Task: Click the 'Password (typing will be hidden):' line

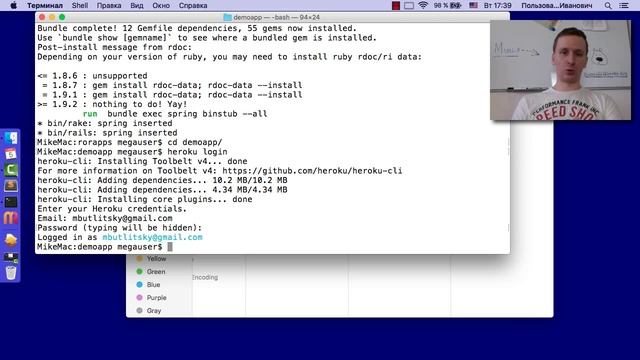Action: pyautogui.click(x=120, y=228)
